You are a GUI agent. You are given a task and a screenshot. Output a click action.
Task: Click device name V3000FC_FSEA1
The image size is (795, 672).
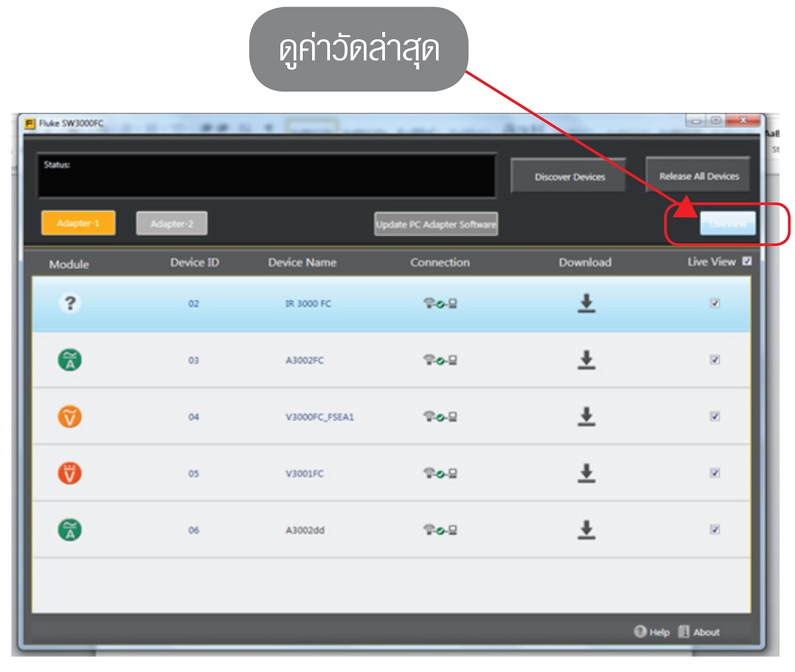pos(319,417)
